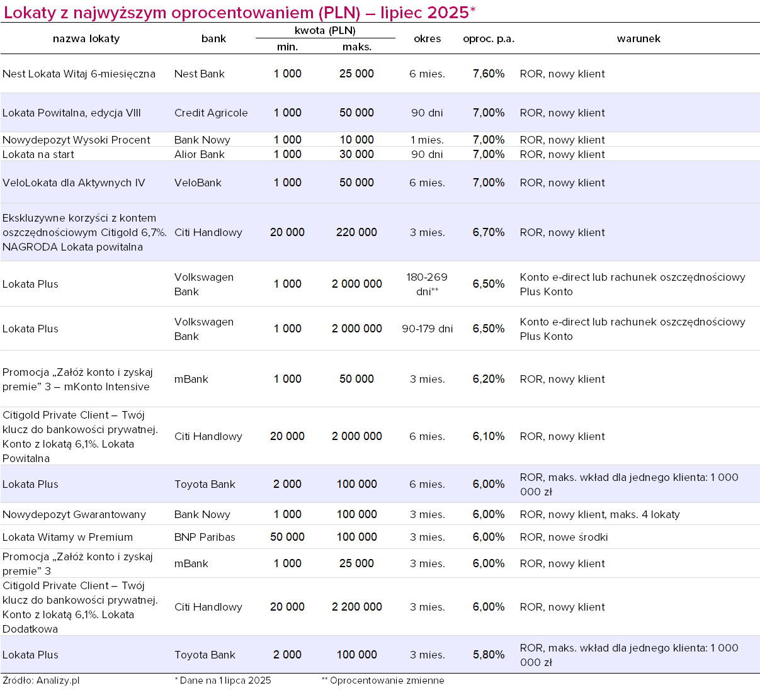The height and width of the screenshot is (700, 760).
Task: Select the Citigold 'Lokata Dodatkowa' name cell
Action: [x=81, y=607]
